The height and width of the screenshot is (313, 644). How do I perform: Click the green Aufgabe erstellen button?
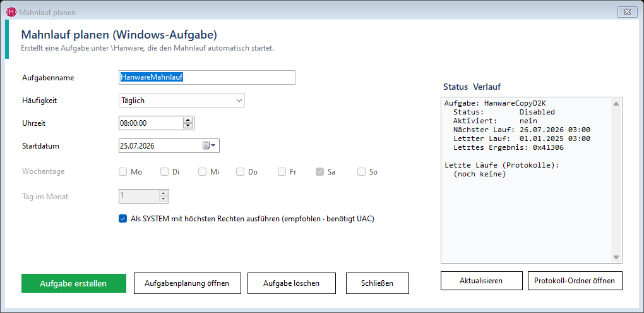point(73,283)
